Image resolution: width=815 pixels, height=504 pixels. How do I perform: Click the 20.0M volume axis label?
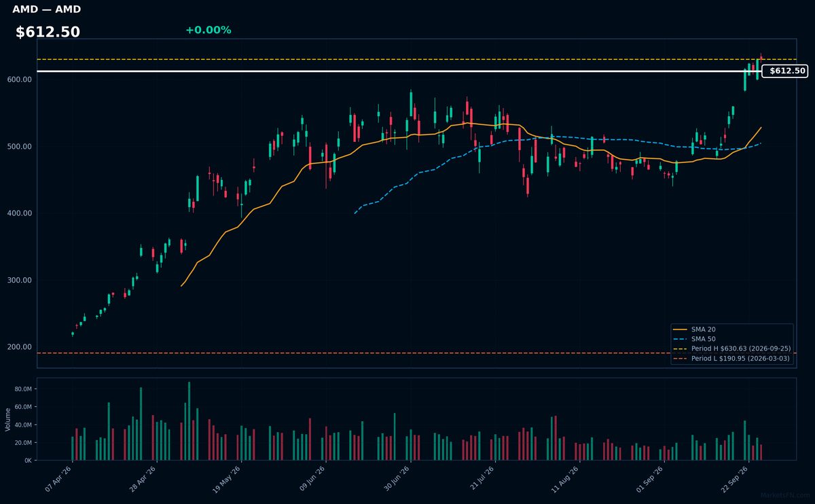tap(23, 443)
